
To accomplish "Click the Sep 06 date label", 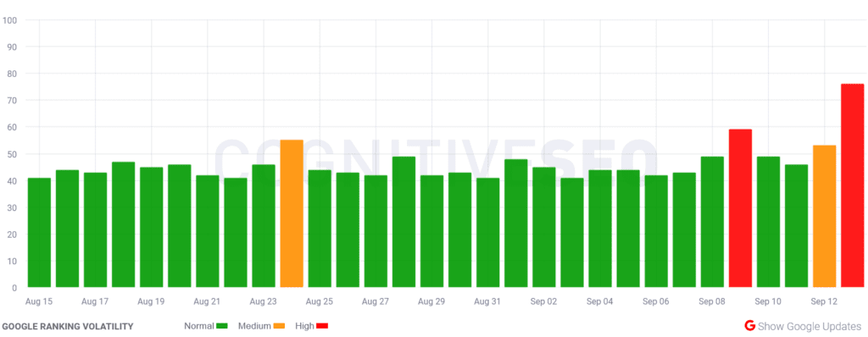I will 656,302.
